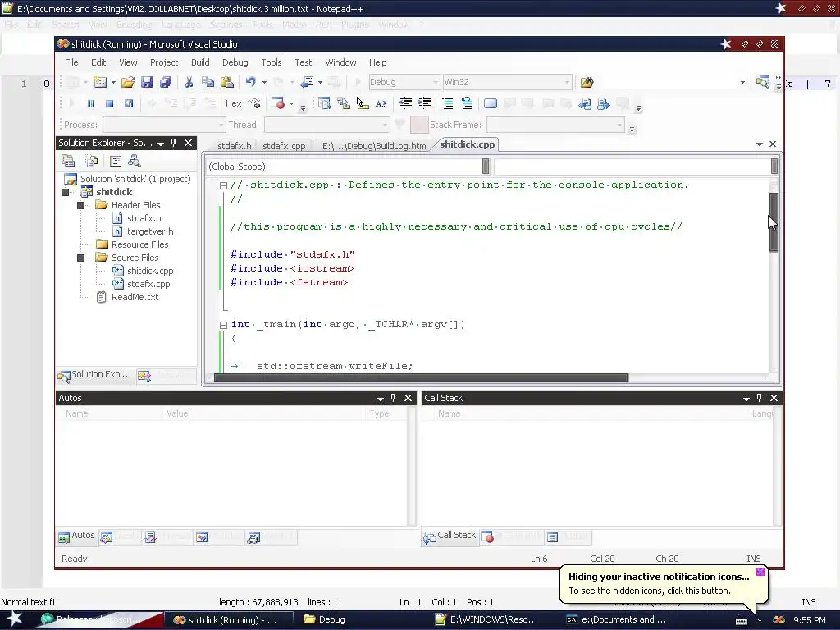Click the View Class Diagram icon in Solution Explorer
Viewport: 840px width, 630px height.
pos(135,161)
